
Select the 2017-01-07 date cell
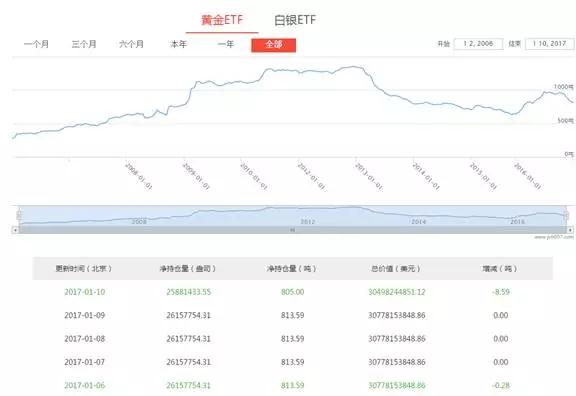click(84, 362)
